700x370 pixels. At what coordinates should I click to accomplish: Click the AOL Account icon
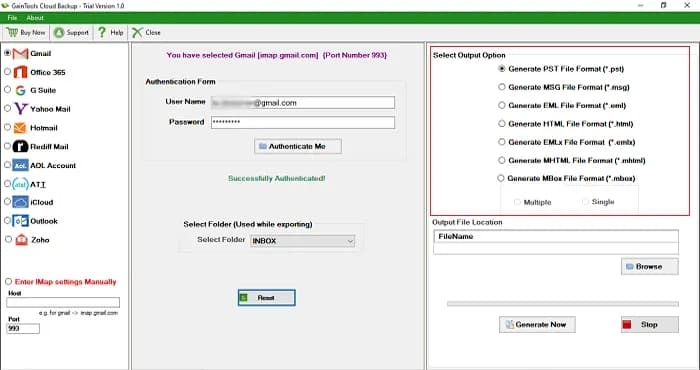[x=21, y=165]
